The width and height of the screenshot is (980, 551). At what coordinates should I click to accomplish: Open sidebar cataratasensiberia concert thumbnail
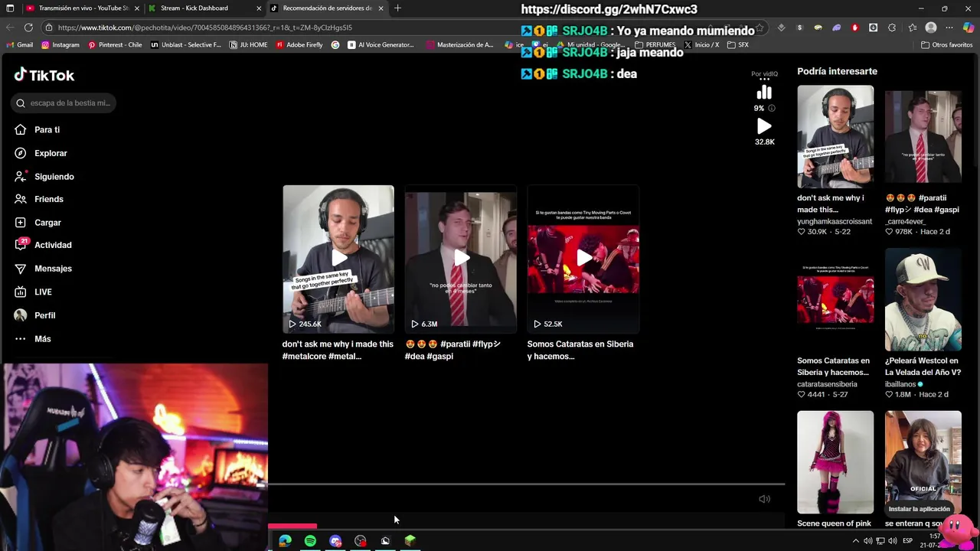point(835,299)
